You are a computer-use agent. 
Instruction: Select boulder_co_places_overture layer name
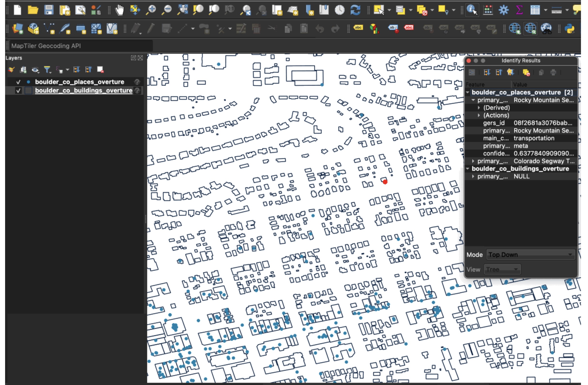point(79,82)
